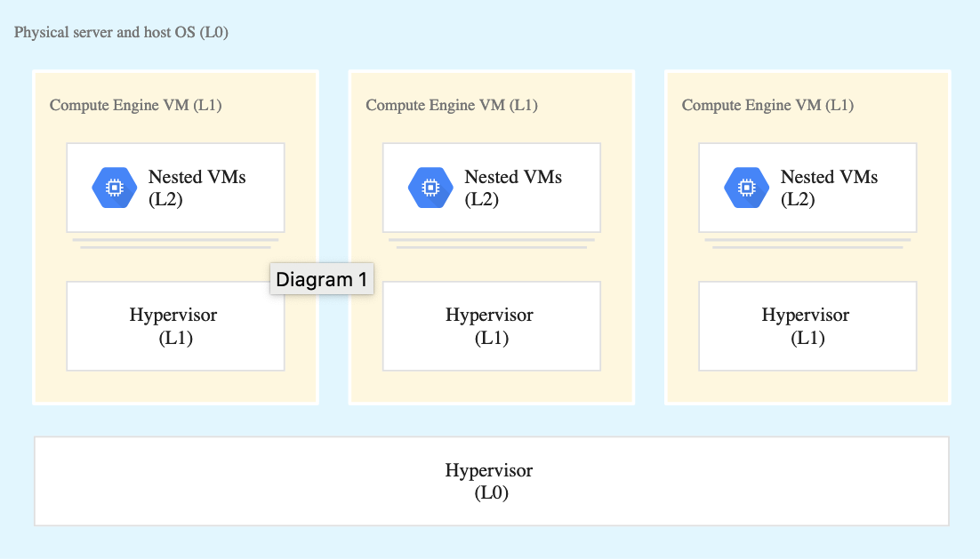980x560 pixels.
Task: Select the center Nested VMs processor icon
Action: pos(430,187)
